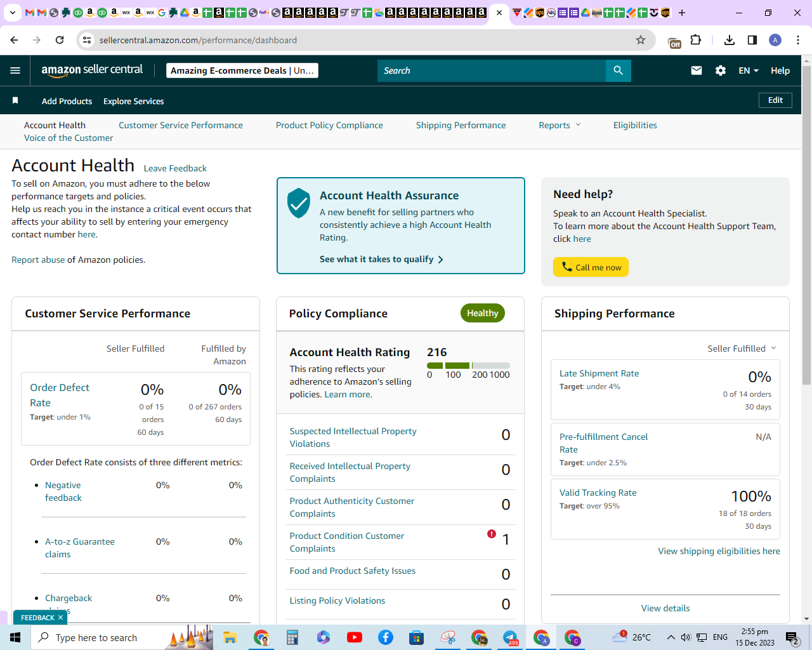The image size is (812, 650).
Task: Open the settings gear menu
Action: pyautogui.click(x=720, y=70)
